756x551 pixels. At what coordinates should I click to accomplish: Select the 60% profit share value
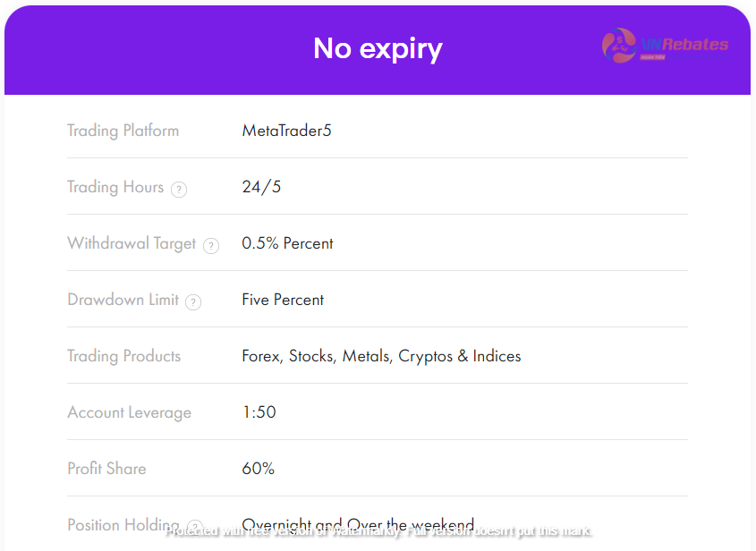pyautogui.click(x=258, y=468)
